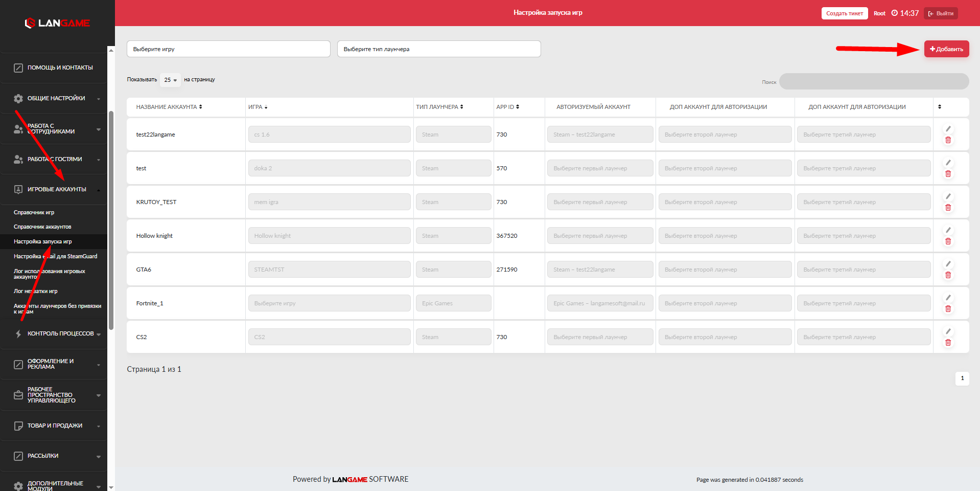Click the mailings sidebar icon
The width and height of the screenshot is (980, 491).
[x=18, y=456]
